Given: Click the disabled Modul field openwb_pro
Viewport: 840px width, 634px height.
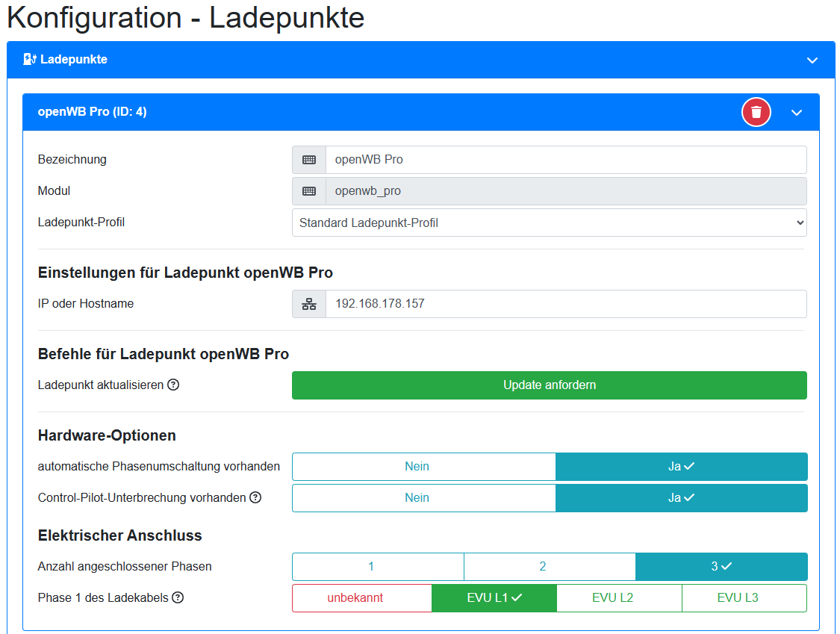Looking at the screenshot, I should click(x=566, y=191).
